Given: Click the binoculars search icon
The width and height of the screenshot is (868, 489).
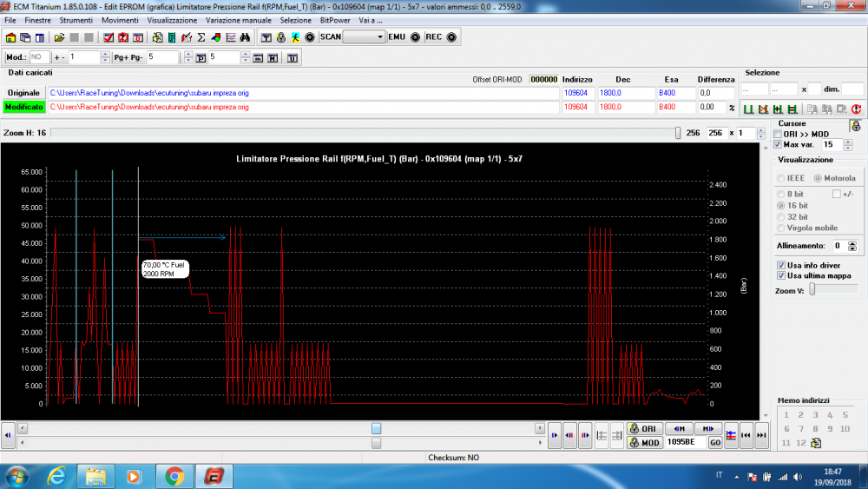Looking at the screenshot, I should click(245, 37).
